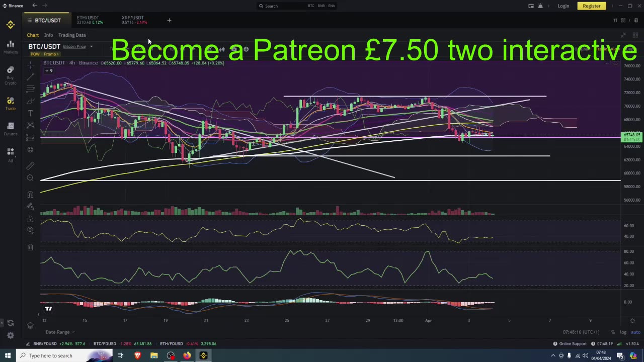Screen dimensions: 644x362
Task: Select the Fibonacci lines tool
Action: click(30, 89)
